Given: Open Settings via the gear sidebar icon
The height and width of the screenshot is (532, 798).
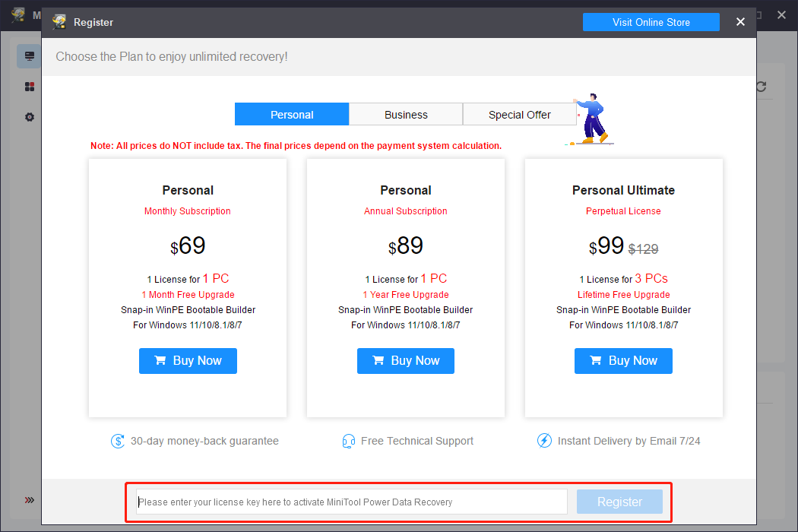Looking at the screenshot, I should tap(29, 117).
